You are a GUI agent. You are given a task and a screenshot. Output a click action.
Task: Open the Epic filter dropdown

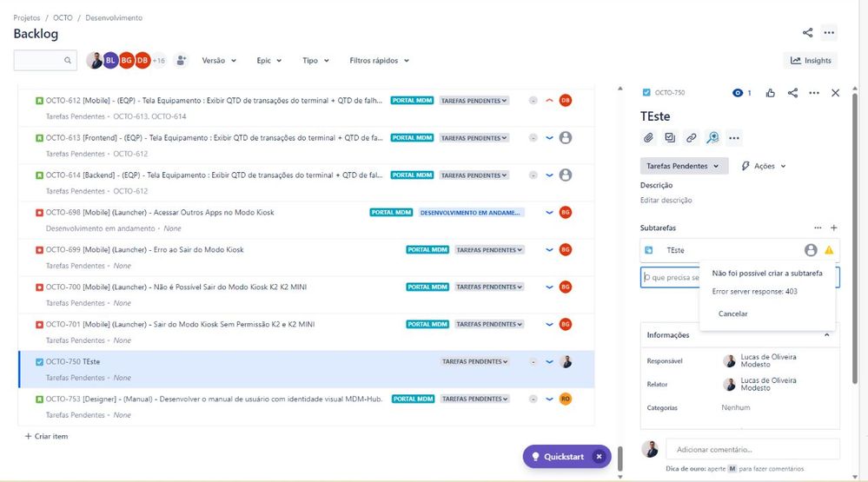pyautogui.click(x=269, y=60)
